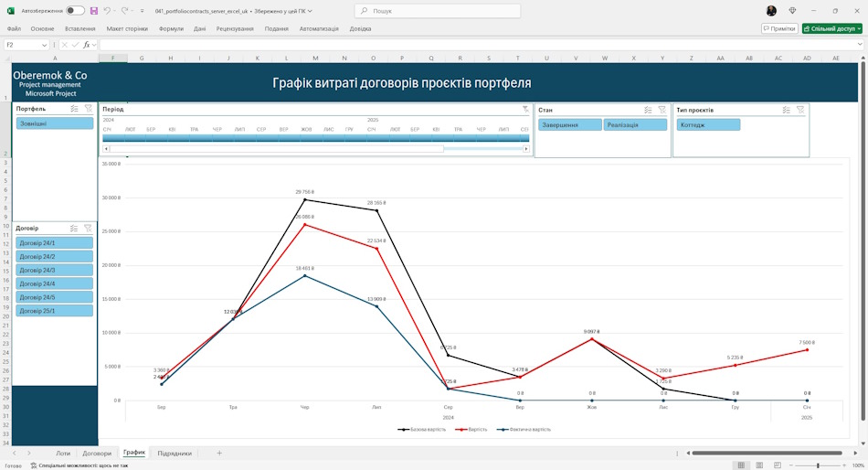Open the Підрядники sheet tab
This screenshot has width=868, height=470.
[x=175, y=454]
